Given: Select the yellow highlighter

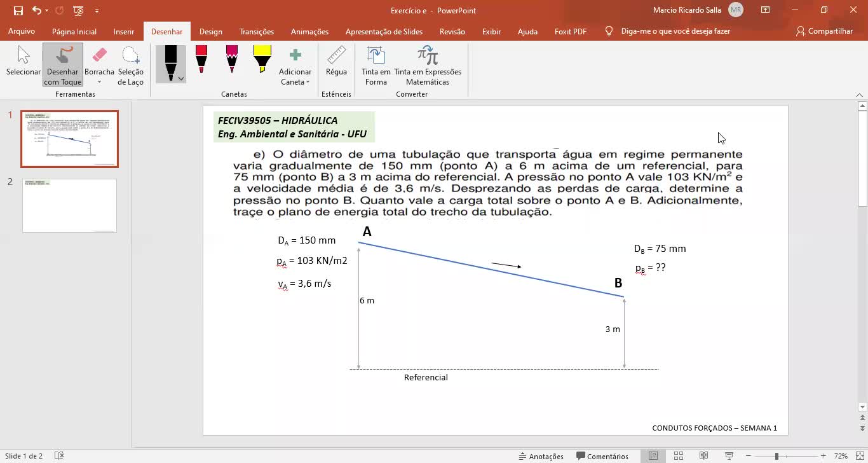Looking at the screenshot, I should pos(262,59).
